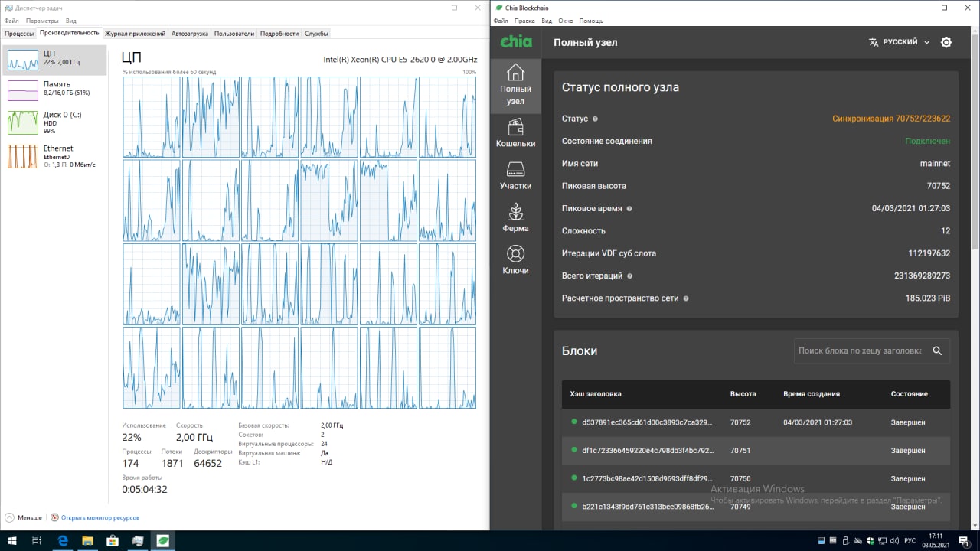980x551 pixels.
Task: Click the help icon next to Пиковое время
Action: click(629, 208)
